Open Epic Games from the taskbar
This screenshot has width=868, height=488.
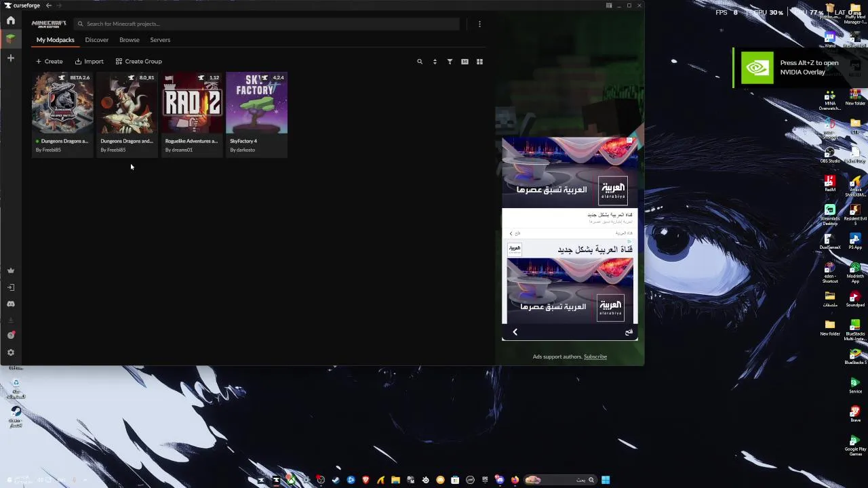485,480
